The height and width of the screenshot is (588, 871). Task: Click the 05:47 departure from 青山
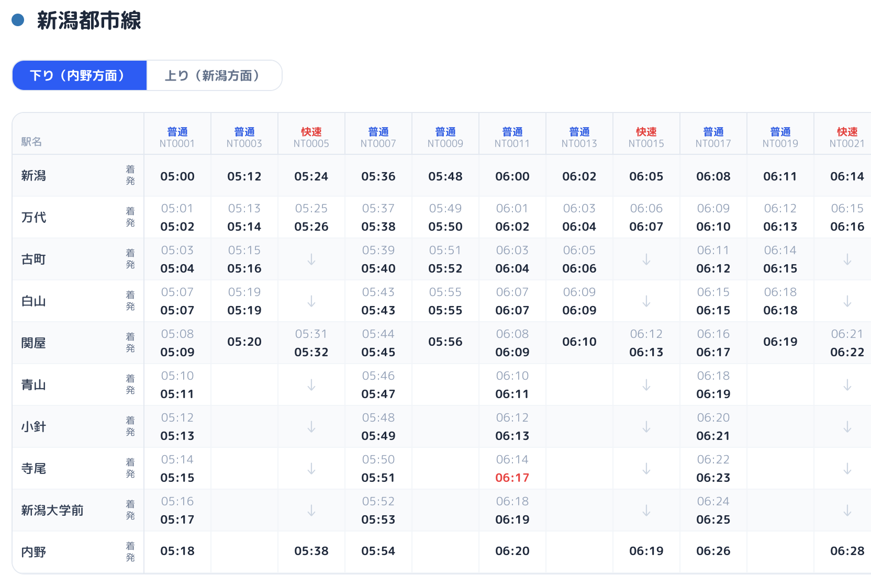click(x=378, y=394)
